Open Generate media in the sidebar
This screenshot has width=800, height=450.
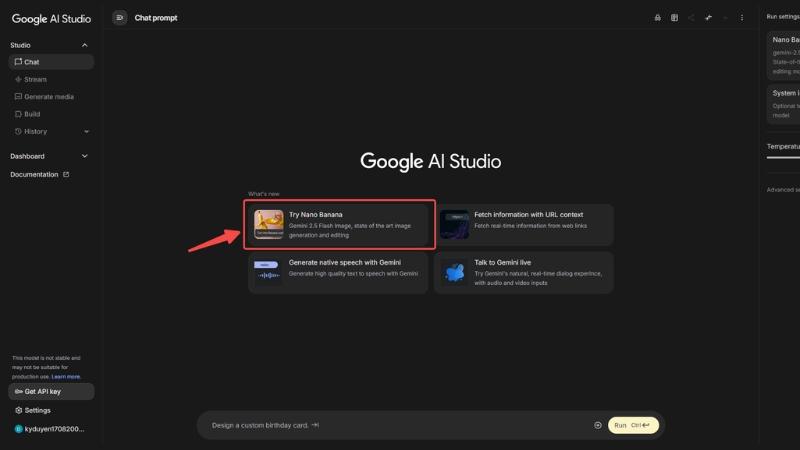coord(48,97)
